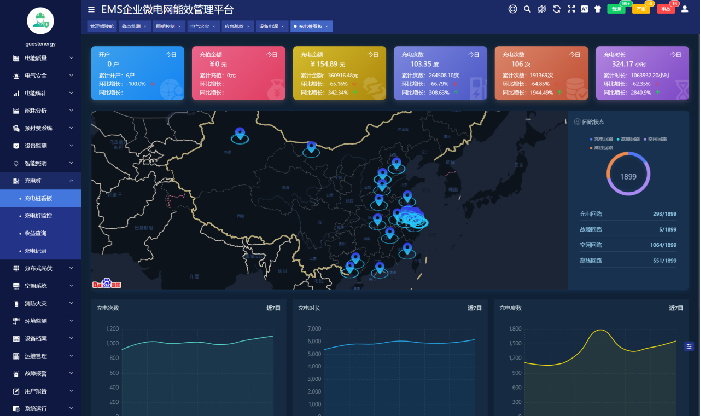Collapse the expanded 充电桩 sidebar menu

pyautogui.click(x=40, y=180)
